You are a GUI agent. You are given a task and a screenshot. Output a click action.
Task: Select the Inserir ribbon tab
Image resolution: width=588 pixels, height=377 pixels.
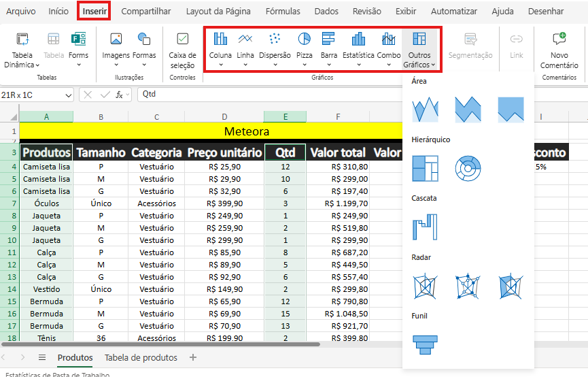tap(94, 12)
